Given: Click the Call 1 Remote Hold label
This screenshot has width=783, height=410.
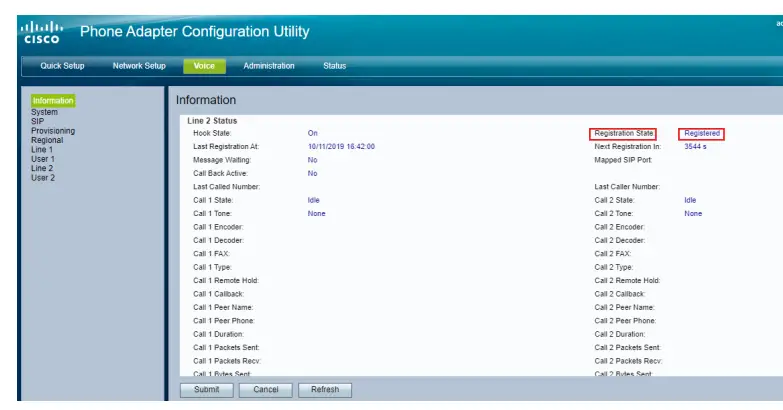Looking at the screenshot, I should coord(226,281).
